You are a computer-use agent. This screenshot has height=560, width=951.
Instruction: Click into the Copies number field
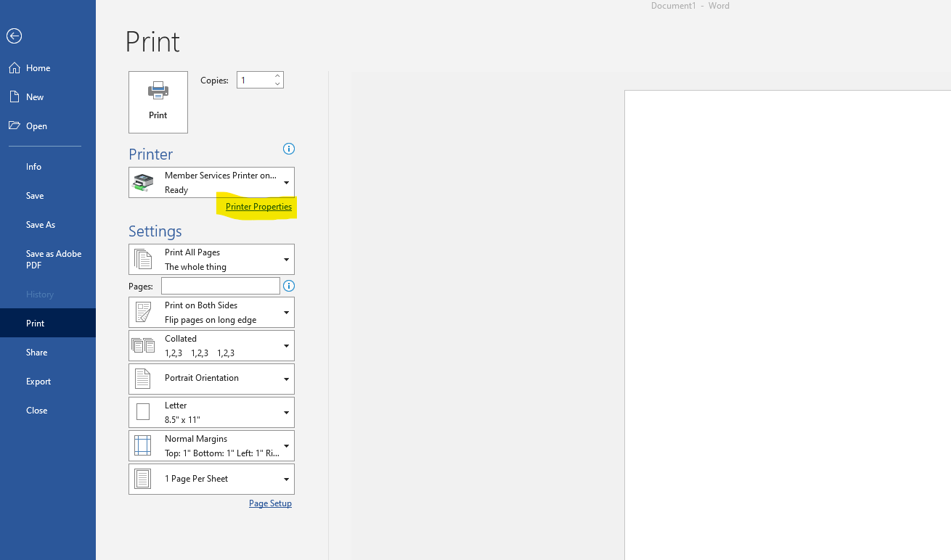[x=254, y=80]
